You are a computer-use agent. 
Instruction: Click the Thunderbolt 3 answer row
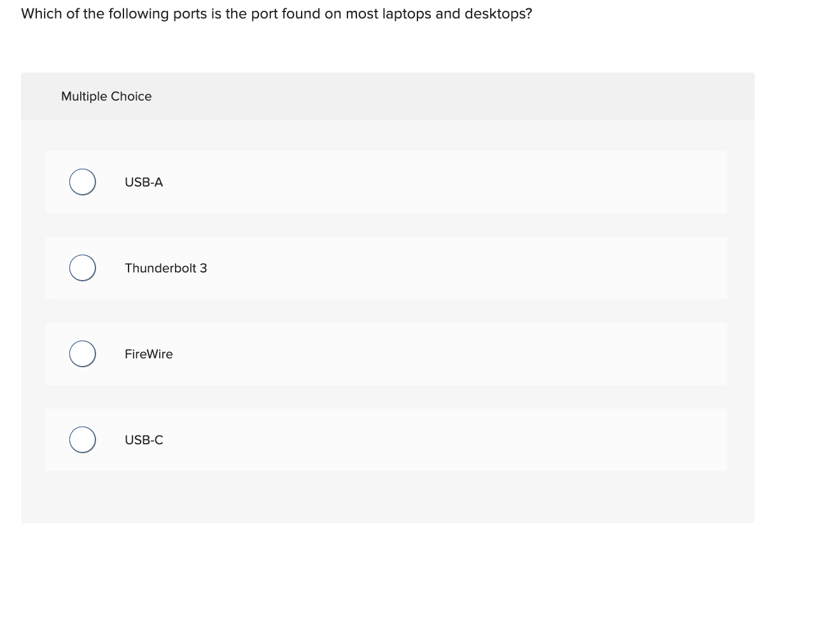click(386, 267)
